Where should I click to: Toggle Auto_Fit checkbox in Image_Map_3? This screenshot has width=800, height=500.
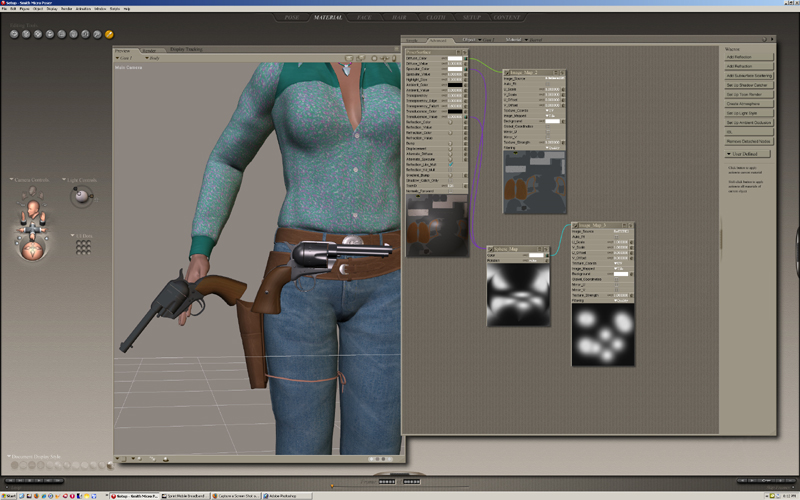pyautogui.click(x=616, y=237)
